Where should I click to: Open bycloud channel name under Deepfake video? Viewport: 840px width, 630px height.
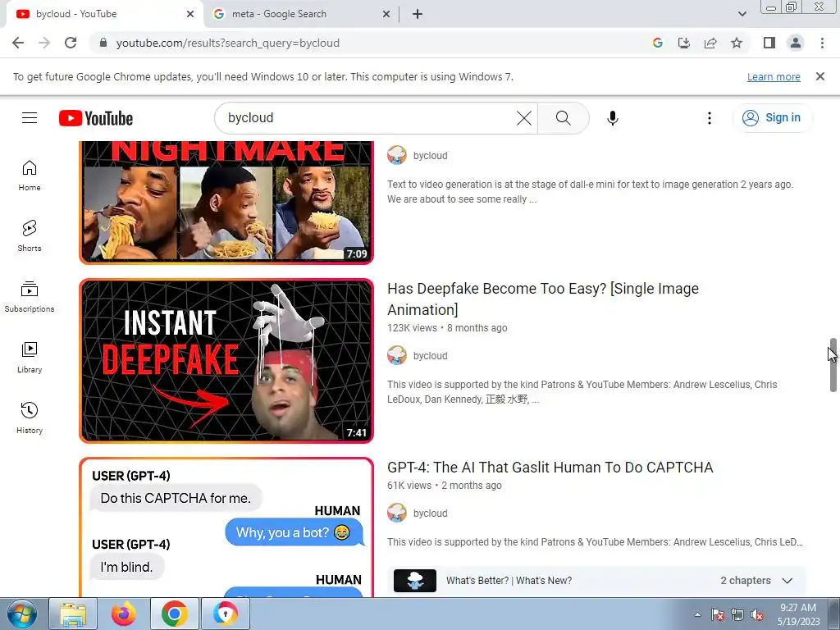(430, 356)
